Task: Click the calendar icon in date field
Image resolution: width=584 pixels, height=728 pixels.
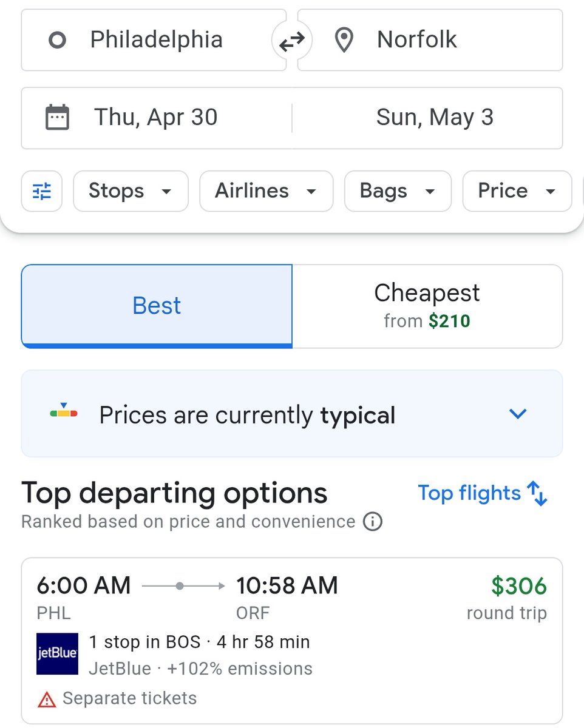Action: point(58,117)
